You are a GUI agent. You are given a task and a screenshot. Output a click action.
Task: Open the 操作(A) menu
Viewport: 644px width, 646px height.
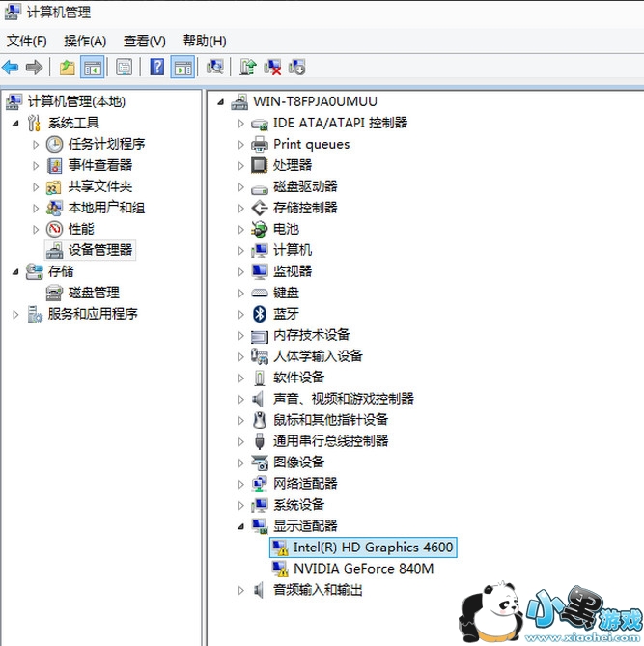(85, 41)
